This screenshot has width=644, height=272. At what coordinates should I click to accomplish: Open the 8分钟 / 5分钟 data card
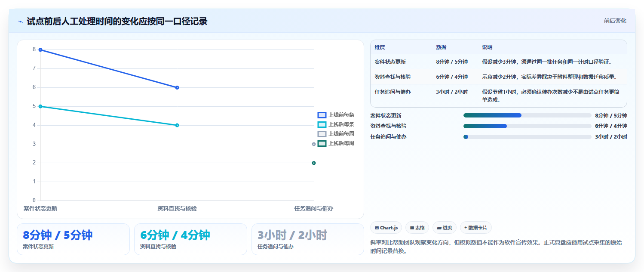(x=73, y=239)
